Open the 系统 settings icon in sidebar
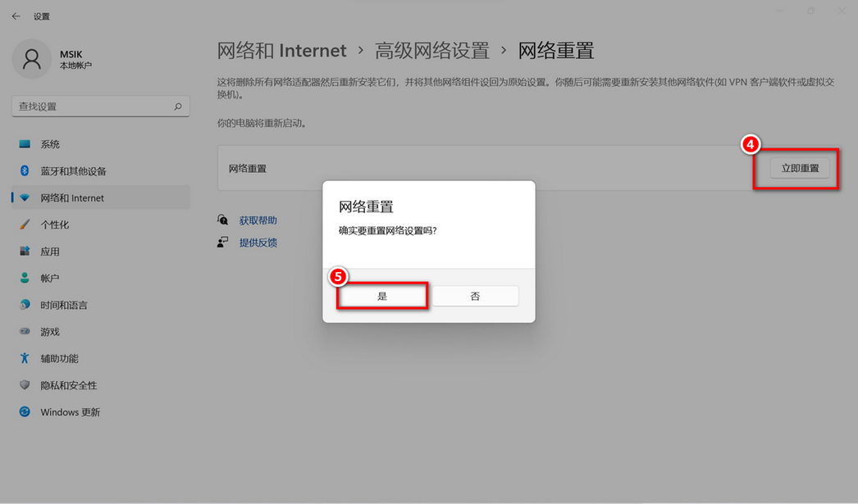Screen dimensions: 858x504 25,144
